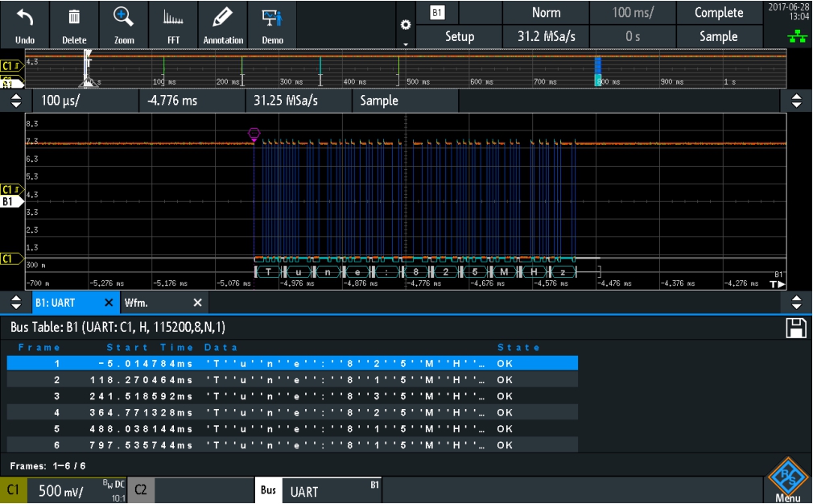
Task: Expand bus table with left arrows
Action: (x=16, y=302)
